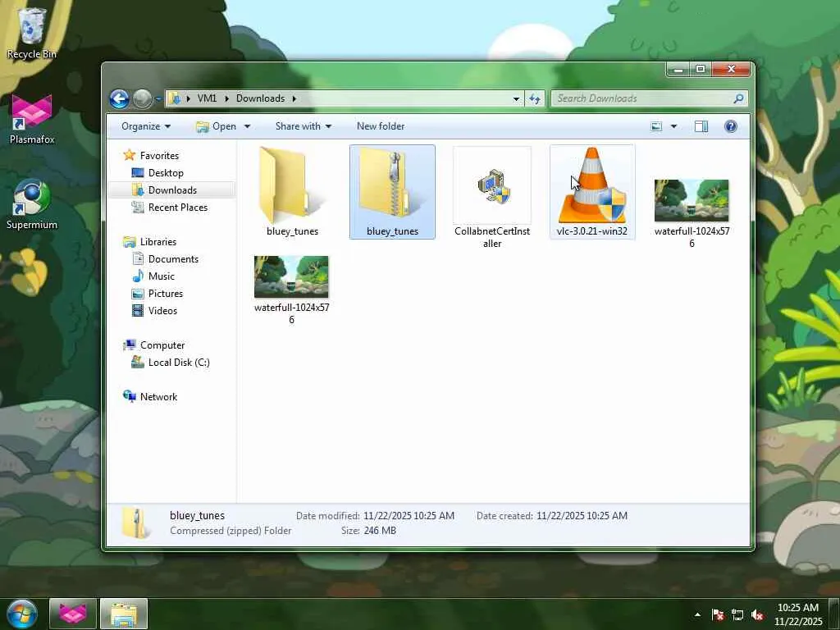Image resolution: width=840 pixels, height=630 pixels.
Task: Click the search magnifier icon
Action: (739, 98)
